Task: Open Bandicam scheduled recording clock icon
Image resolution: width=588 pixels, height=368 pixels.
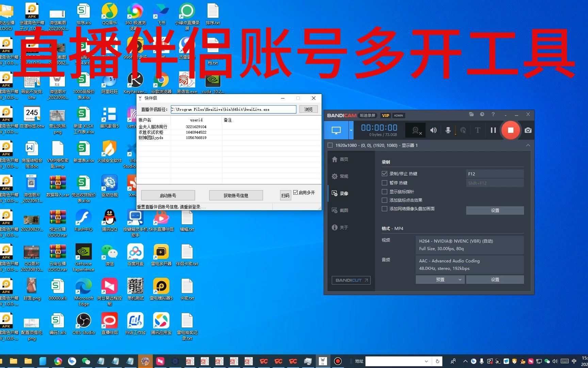Action: click(x=482, y=114)
